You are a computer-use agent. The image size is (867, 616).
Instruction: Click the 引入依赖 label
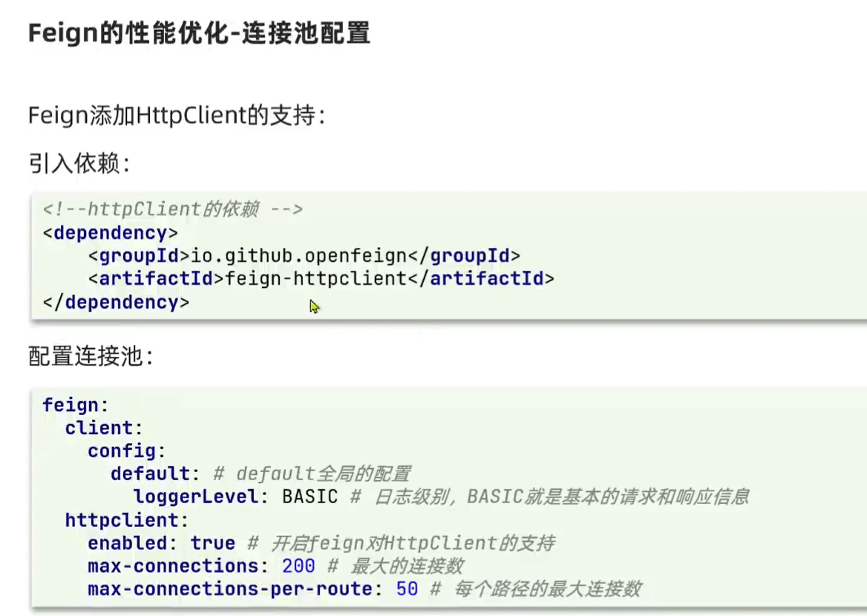79,163
